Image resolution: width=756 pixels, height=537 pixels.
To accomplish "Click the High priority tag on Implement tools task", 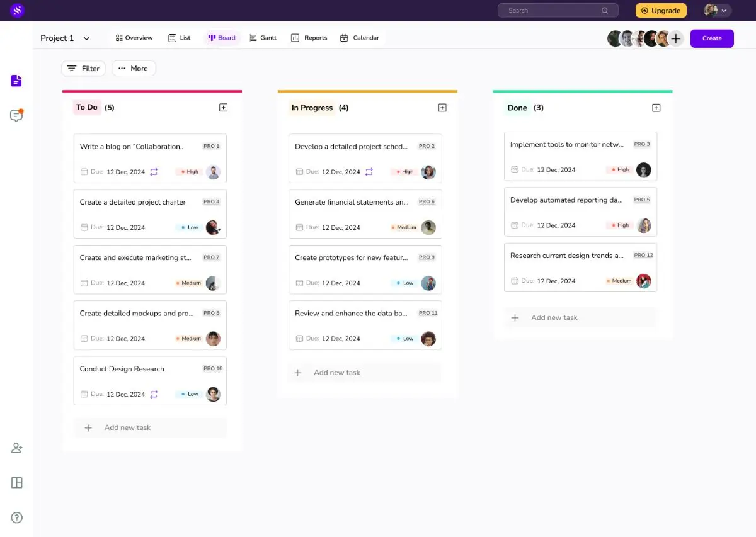I will (619, 170).
